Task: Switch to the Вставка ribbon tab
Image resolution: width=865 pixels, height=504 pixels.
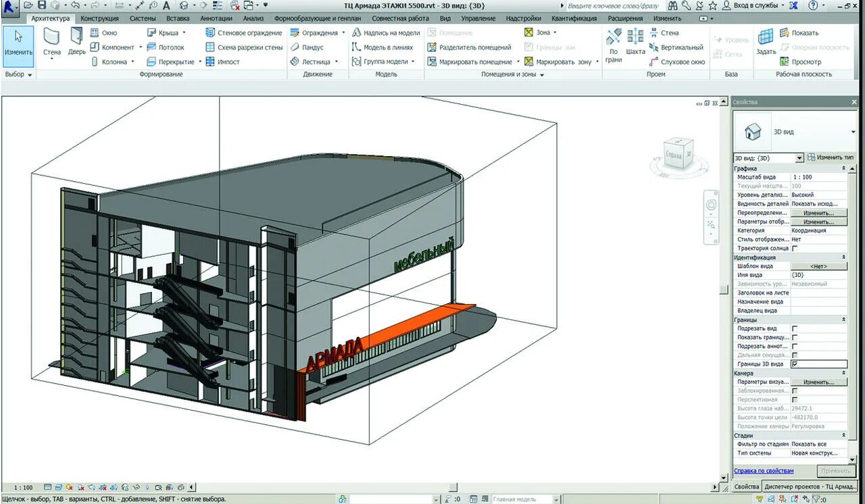Action: point(178,18)
